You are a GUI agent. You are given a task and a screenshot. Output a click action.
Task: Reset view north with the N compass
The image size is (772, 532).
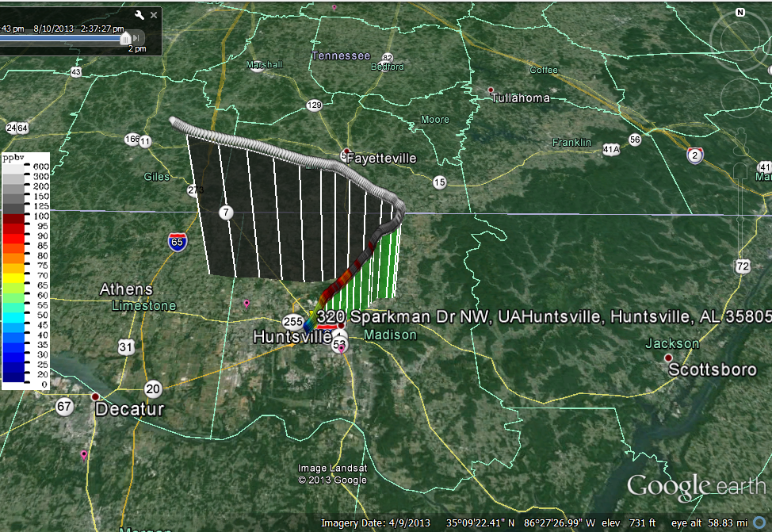pyautogui.click(x=740, y=13)
